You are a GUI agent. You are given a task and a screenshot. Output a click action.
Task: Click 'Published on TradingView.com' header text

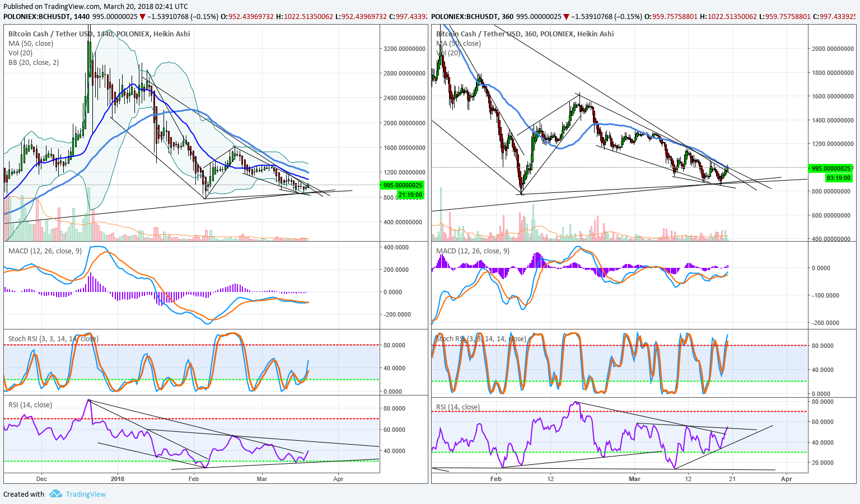point(52,7)
